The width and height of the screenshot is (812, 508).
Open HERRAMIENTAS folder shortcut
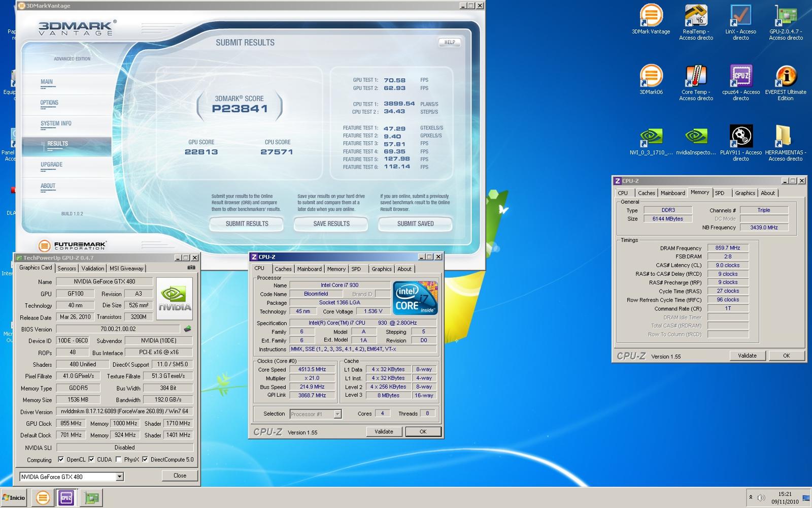pyautogui.click(x=786, y=143)
